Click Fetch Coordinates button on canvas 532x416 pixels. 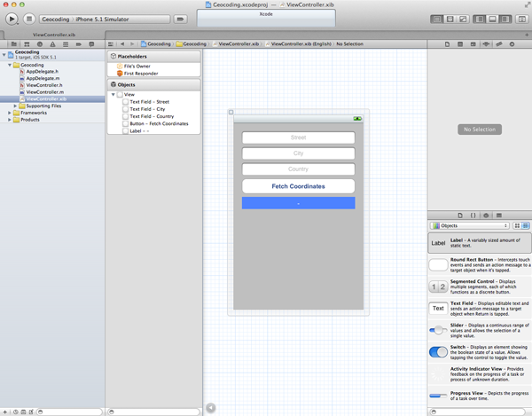coord(298,186)
